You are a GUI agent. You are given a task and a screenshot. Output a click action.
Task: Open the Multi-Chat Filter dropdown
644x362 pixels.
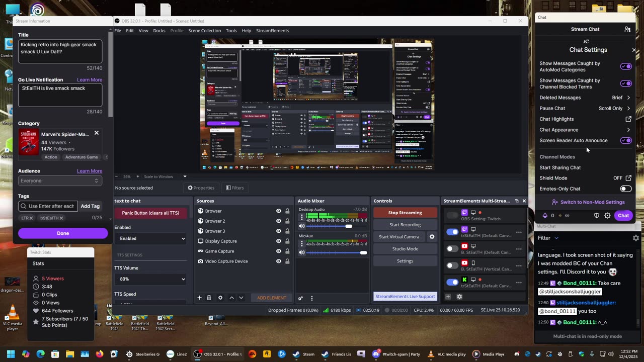tap(548, 238)
